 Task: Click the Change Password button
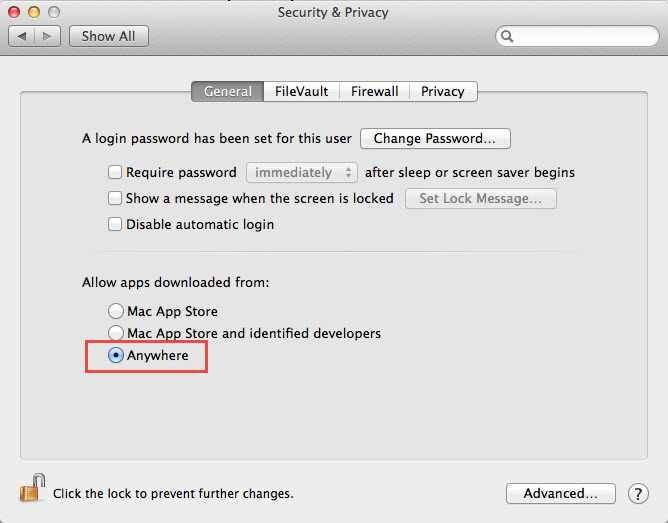point(435,138)
